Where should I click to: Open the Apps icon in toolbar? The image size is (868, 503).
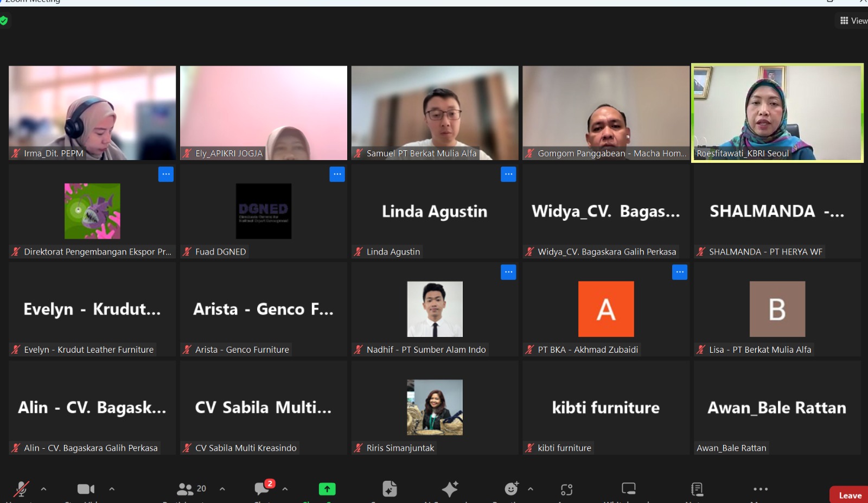coord(567,489)
